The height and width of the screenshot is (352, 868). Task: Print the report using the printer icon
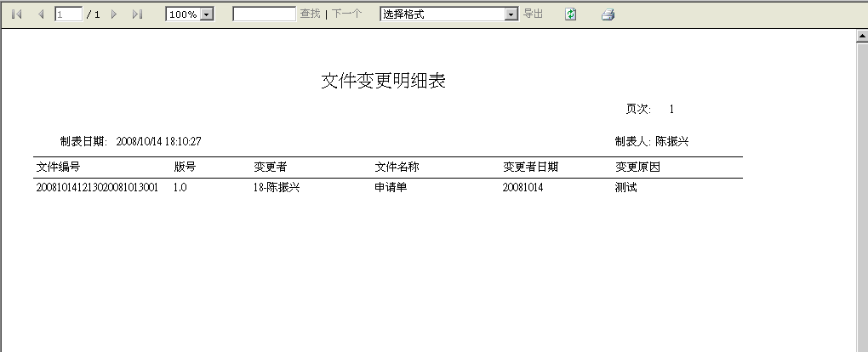pos(608,14)
